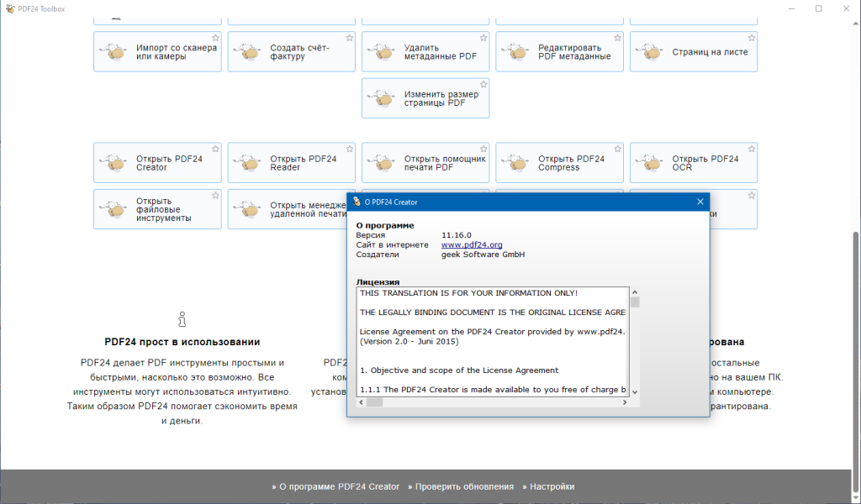
Task: Mark Открыть PDF24 Compress as favorite
Action: 617,150
